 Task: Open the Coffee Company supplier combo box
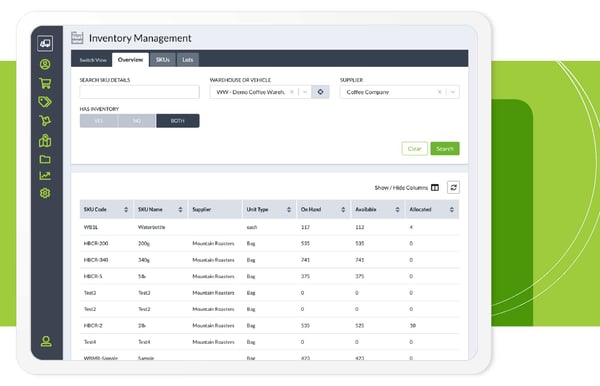click(x=399, y=92)
